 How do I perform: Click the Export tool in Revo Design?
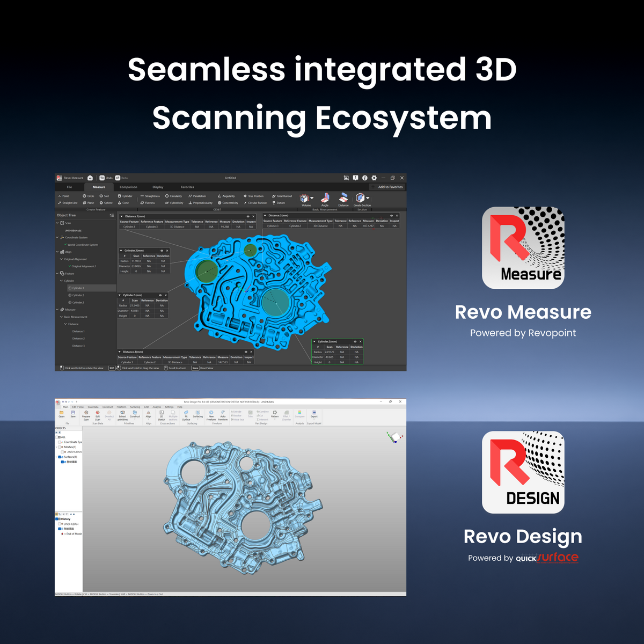pyautogui.click(x=314, y=414)
